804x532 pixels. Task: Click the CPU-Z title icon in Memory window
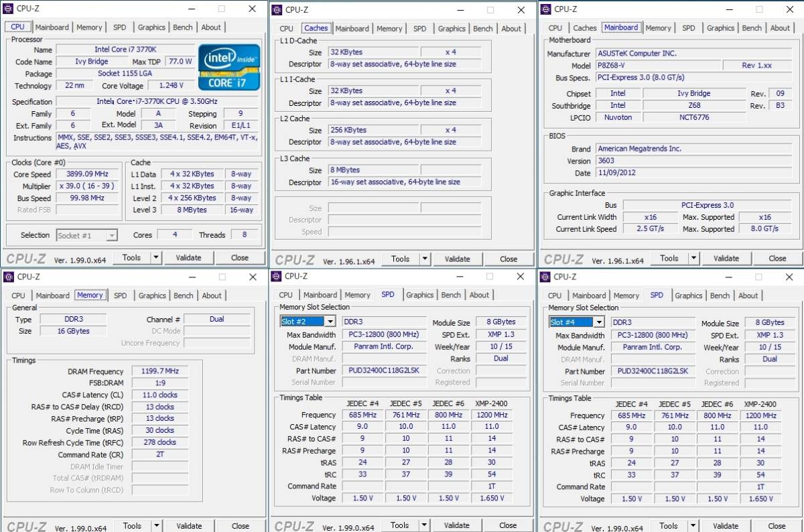tap(9, 277)
